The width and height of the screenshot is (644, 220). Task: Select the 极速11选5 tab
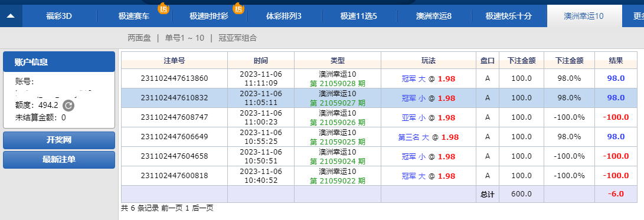click(x=359, y=16)
